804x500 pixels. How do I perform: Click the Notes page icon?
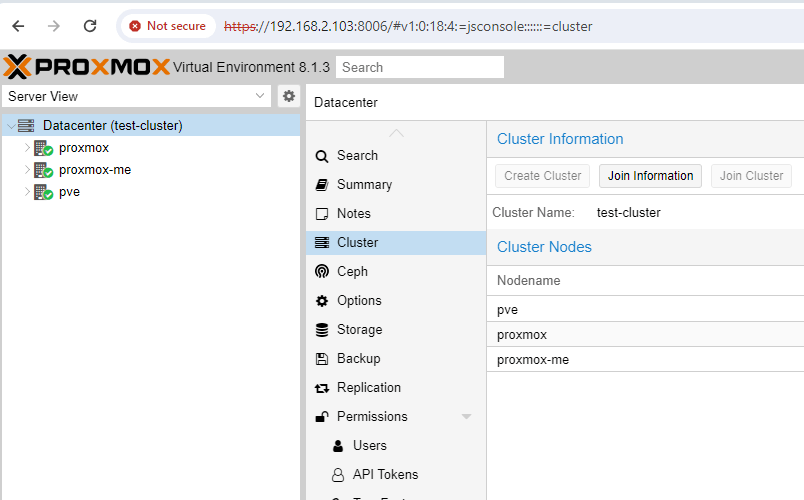(x=321, y=214)
